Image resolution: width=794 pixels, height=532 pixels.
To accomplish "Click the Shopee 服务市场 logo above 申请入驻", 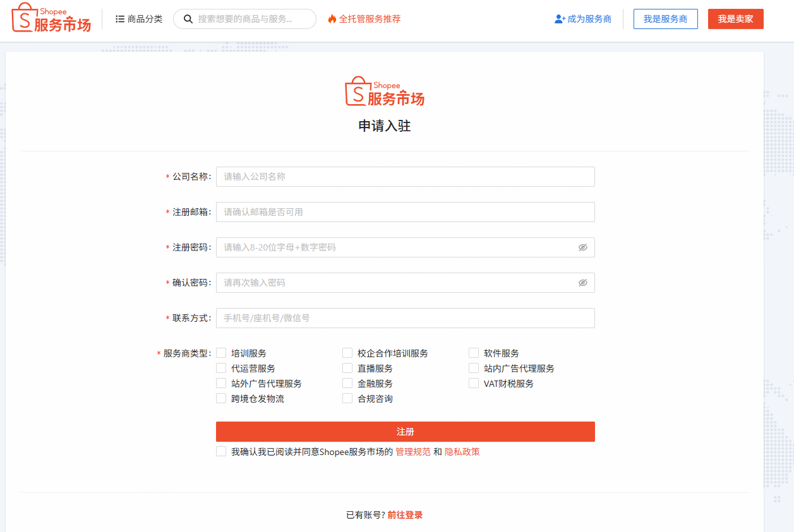I will coord(385,92).
